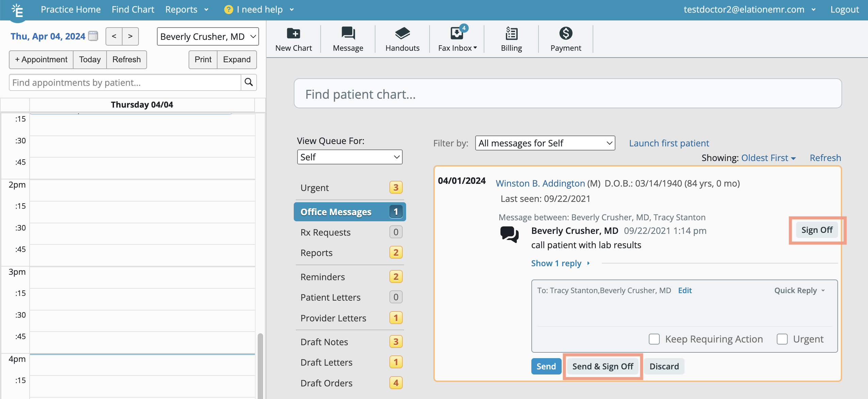This screenshot has width=868, height=399.
Task: Open the New Chart tool
Action: coord(293,38)
